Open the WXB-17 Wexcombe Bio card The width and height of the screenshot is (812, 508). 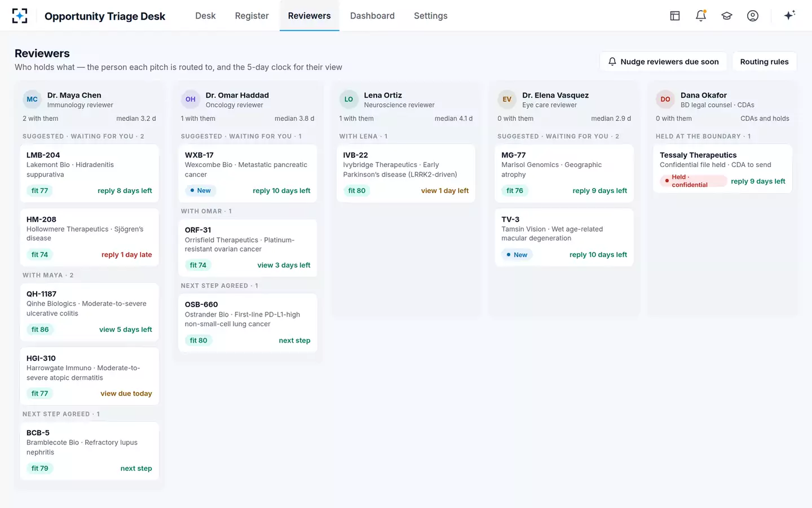248,173
